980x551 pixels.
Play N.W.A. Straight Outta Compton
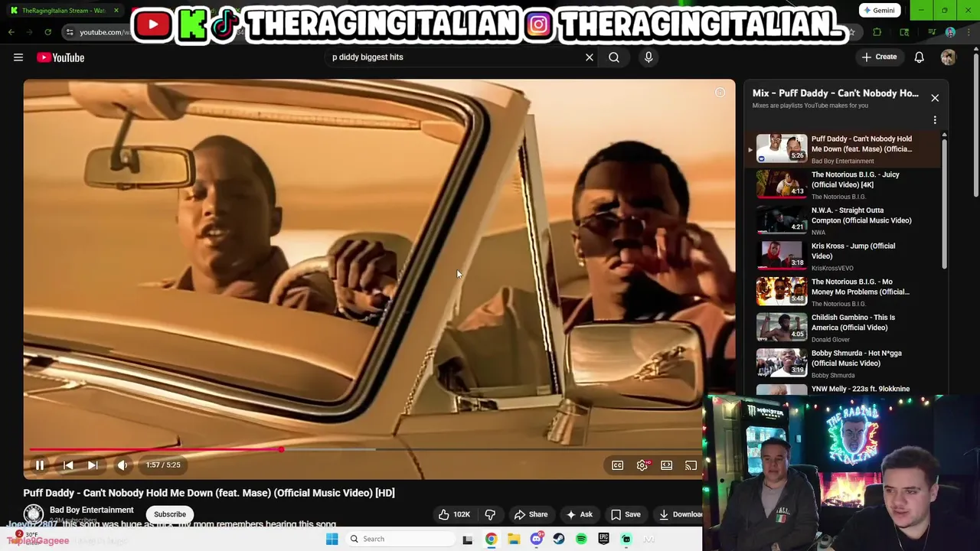[x=842, y=220]
